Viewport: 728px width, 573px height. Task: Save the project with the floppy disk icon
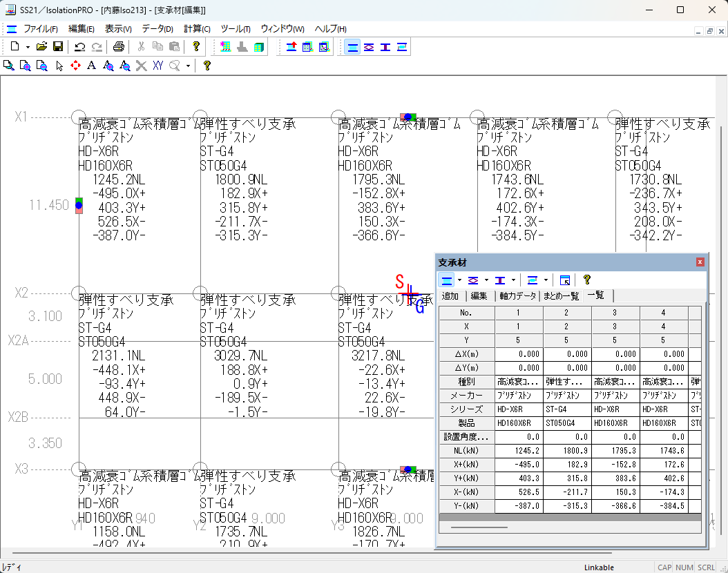point(58,46)
